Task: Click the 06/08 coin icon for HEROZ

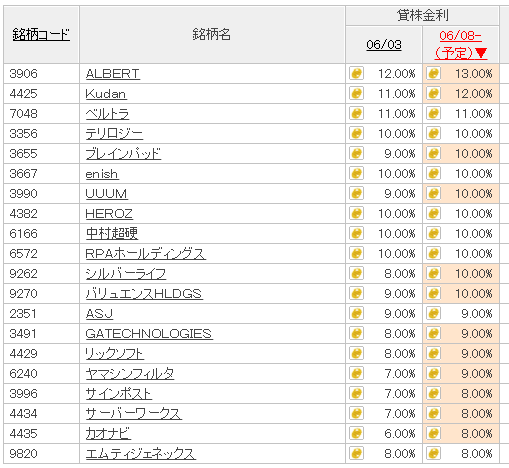Action: click(x=434, y=213)
